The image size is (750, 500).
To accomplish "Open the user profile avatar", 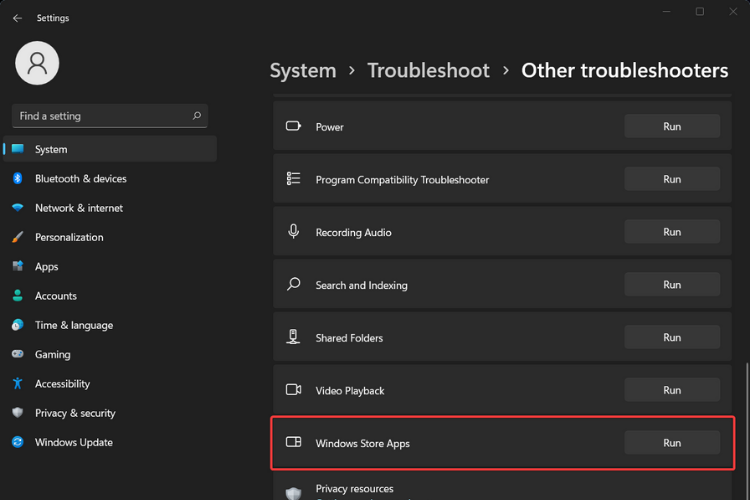I will pos(37,63).
